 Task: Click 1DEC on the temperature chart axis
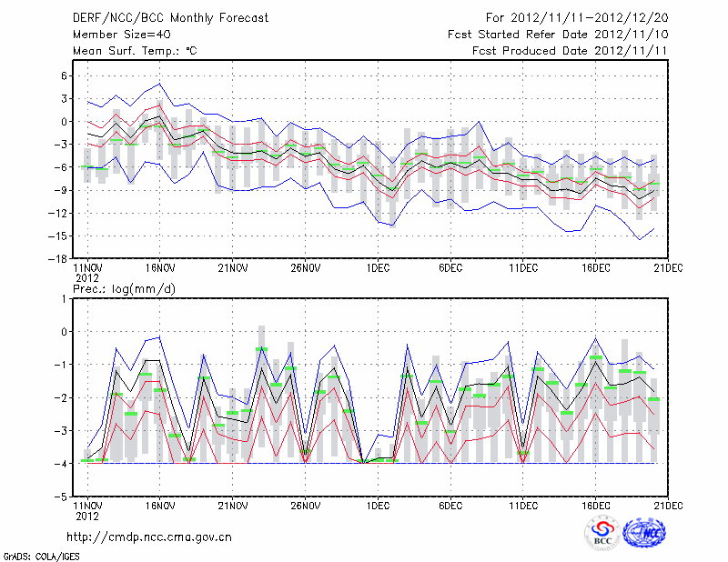pyautogui.click(x=378, y=268)
